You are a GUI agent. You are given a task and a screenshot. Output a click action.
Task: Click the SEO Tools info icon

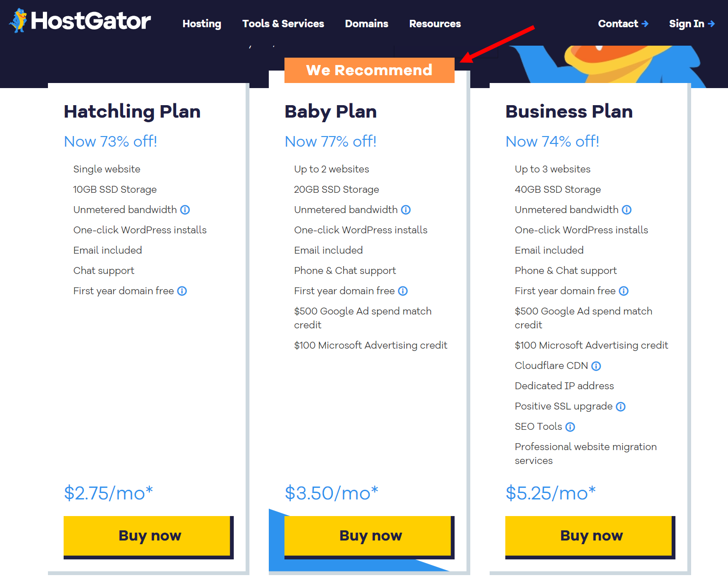(570, 427)
